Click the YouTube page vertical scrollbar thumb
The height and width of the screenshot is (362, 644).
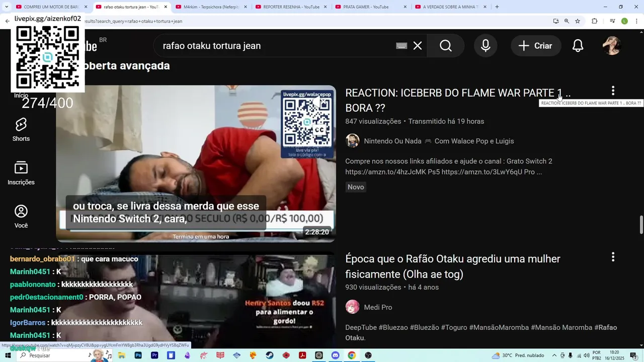coord(641,224)
